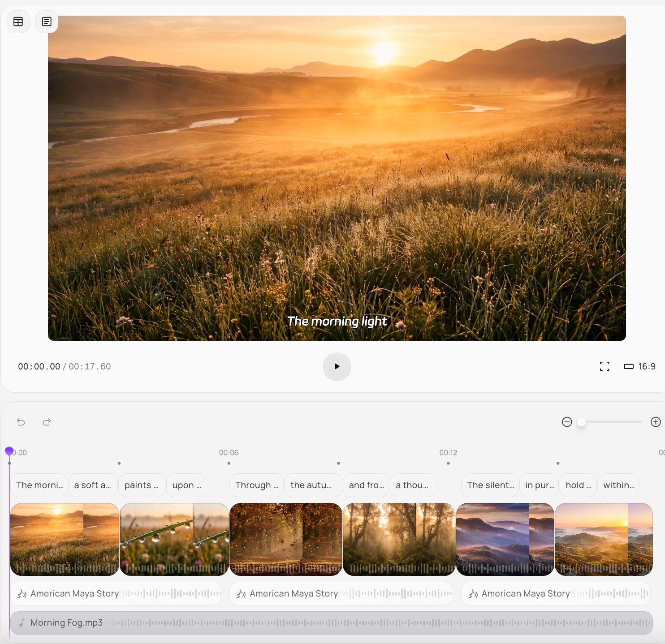The image size is (665, 644).
Task: Zoom out the timeline with minus icon
Action: [567, 422]
